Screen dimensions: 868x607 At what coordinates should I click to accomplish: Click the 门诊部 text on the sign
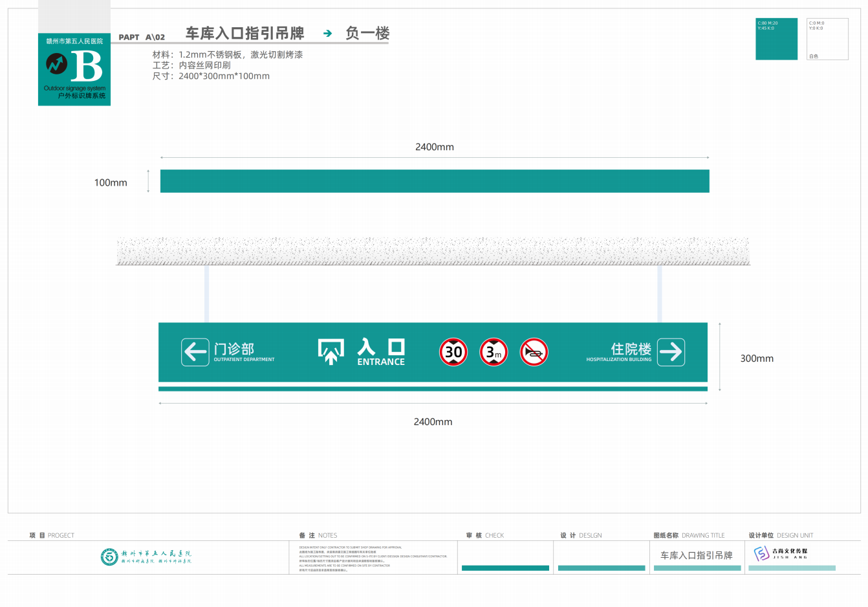point(234,349)
